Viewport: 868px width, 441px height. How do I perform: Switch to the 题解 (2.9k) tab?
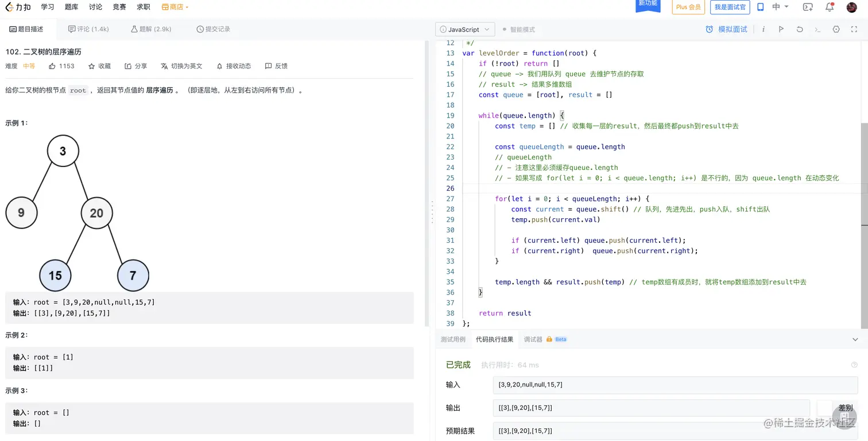point(151,29)
